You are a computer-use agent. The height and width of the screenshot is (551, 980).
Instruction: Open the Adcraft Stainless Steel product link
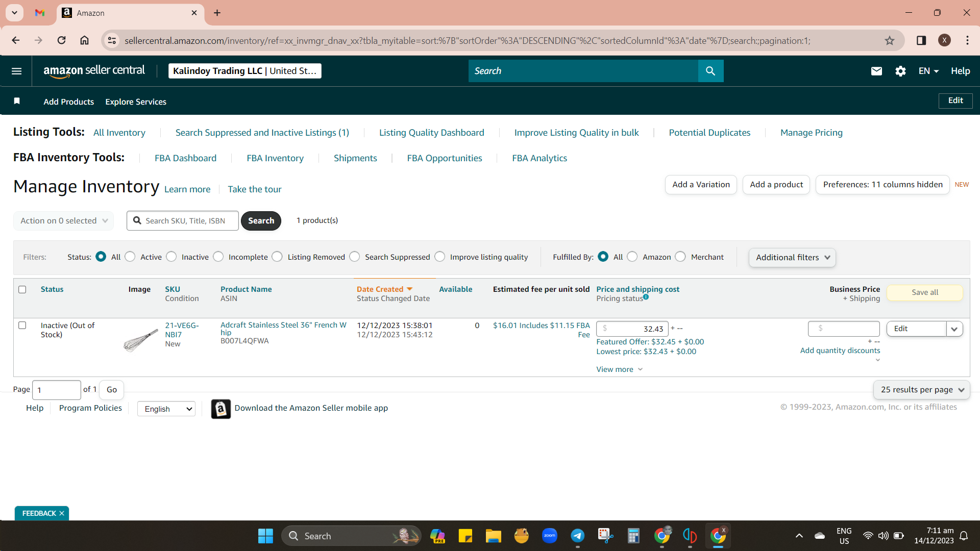(283, 329)
